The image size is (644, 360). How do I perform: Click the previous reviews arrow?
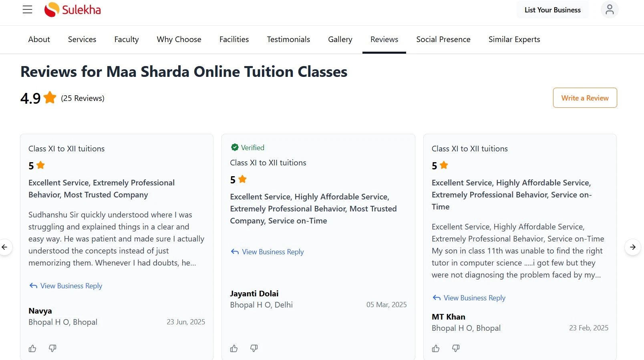tap(5, 247)
